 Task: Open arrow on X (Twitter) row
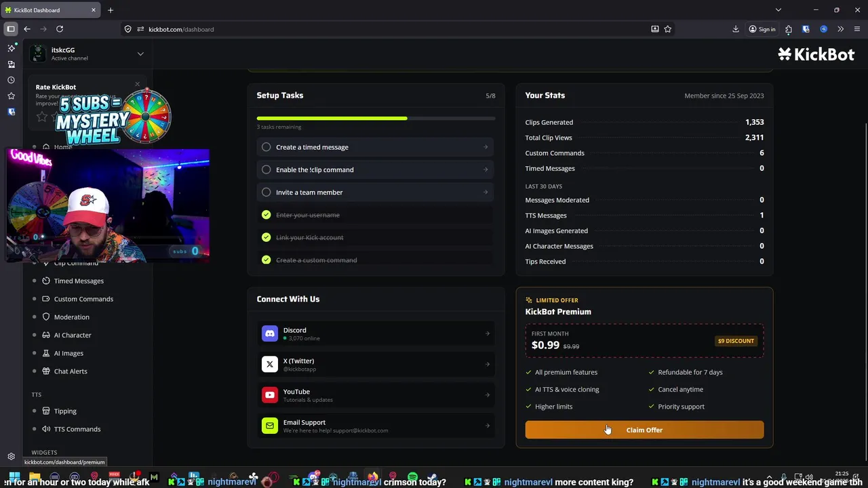(488, 364)
